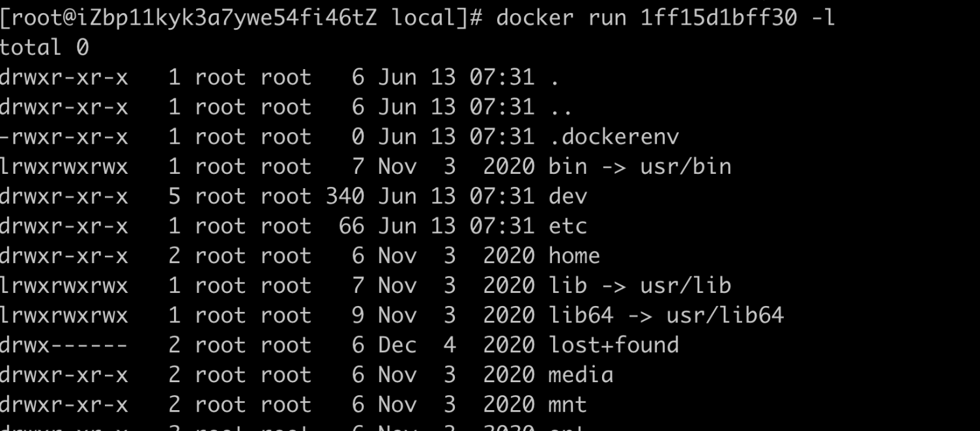The height and width of the screenshot is (431, 980).
Task: Select the home directory name
Action: (574, 256)
